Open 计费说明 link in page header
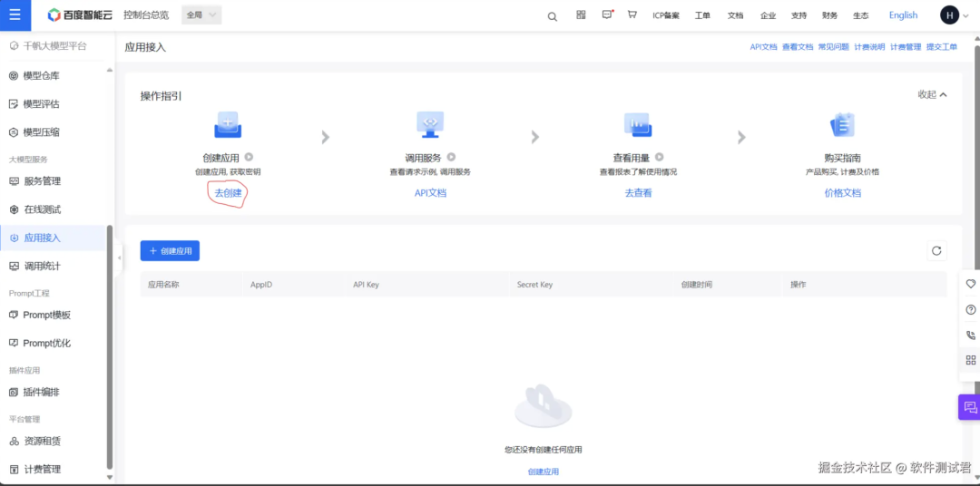Screen dimensions: 980x486 [x=869, y=47]
